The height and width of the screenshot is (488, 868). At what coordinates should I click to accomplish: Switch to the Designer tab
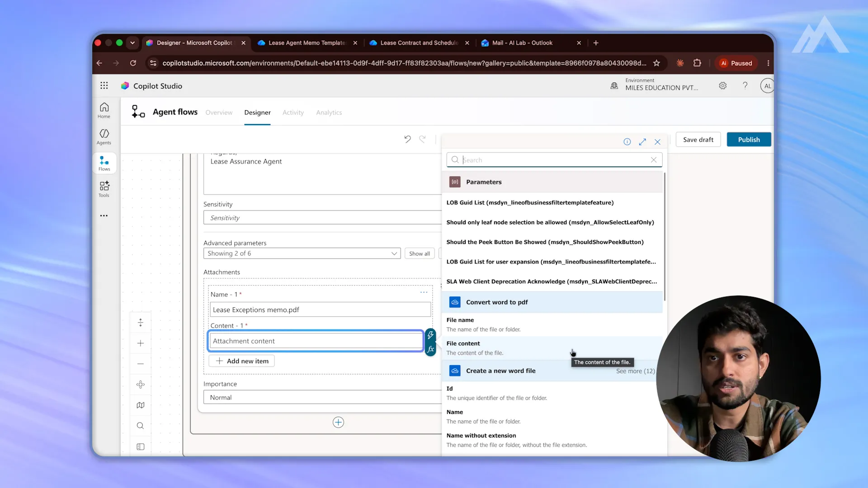click(257, 113)
